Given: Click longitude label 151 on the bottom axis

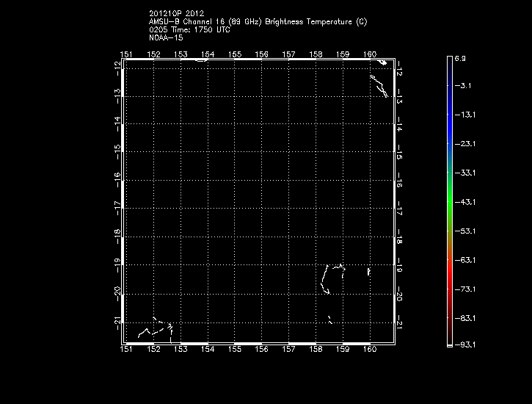Looking at the screenshot, I should [x=127, y=350].
